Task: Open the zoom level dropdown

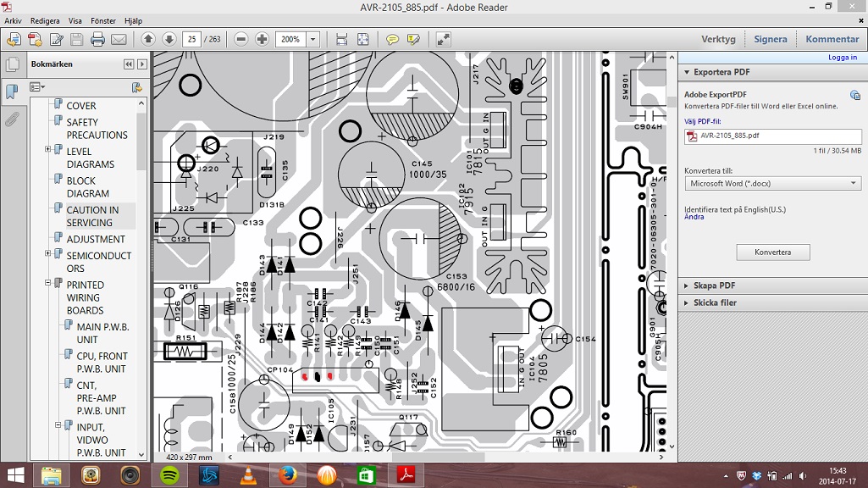Action: [x=313, y=39]
